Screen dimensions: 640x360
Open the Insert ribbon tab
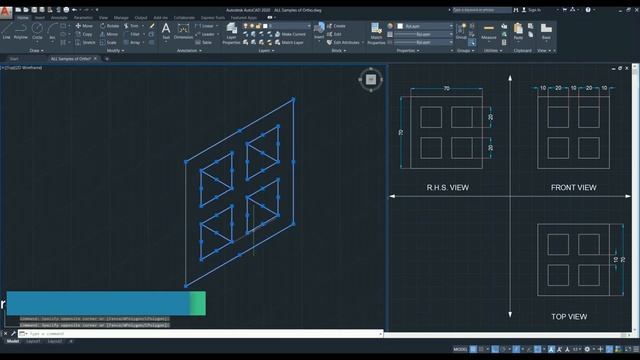point(40,18)
